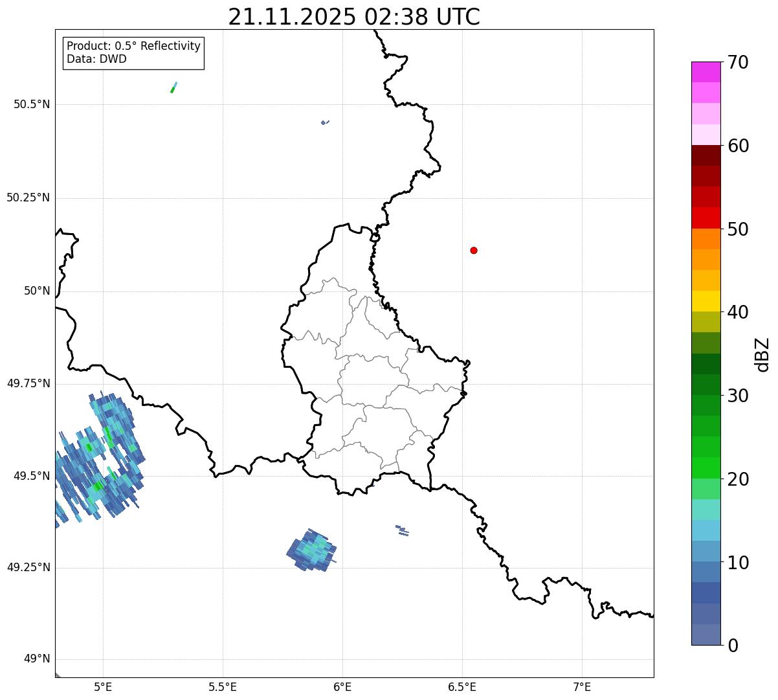The height and width of the screenshot is (700, 778).
Task: Pick the bright red swatch just above 50 dBZ
Action: [x=706, y=218]
